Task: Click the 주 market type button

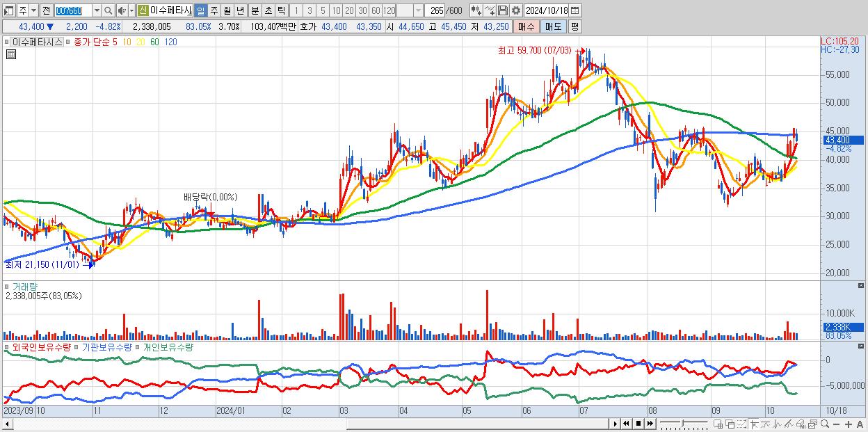Action: (23, 11)
